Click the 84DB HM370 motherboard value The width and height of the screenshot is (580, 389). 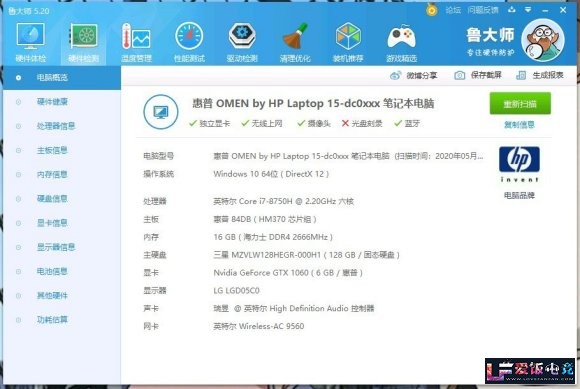point(265,219)
